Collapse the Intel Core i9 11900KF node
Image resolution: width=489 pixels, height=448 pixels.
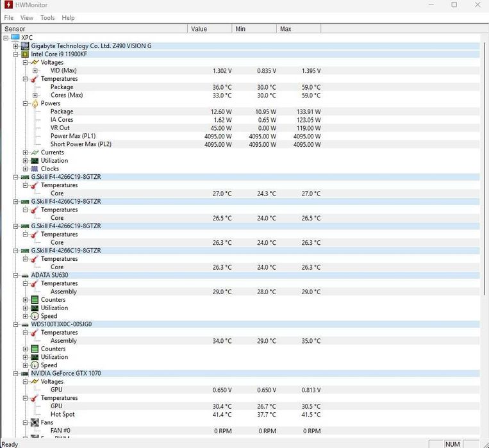pos(15,54)
